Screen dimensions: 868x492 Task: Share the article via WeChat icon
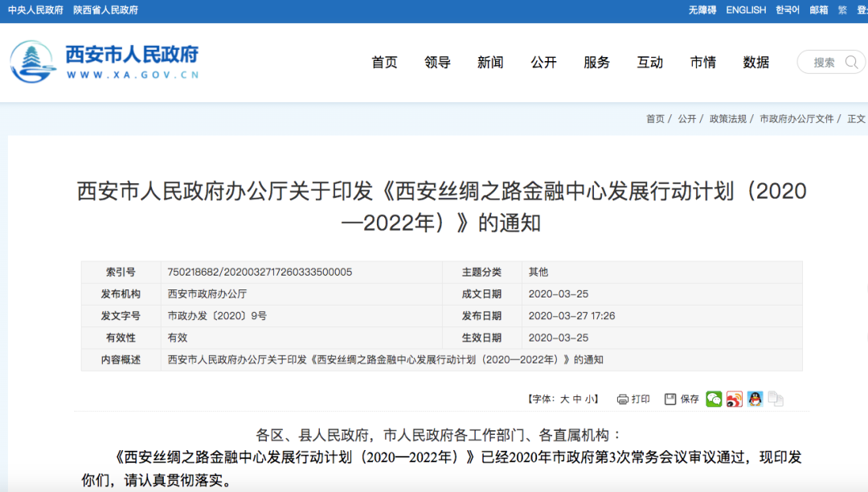tap(714, 399)
